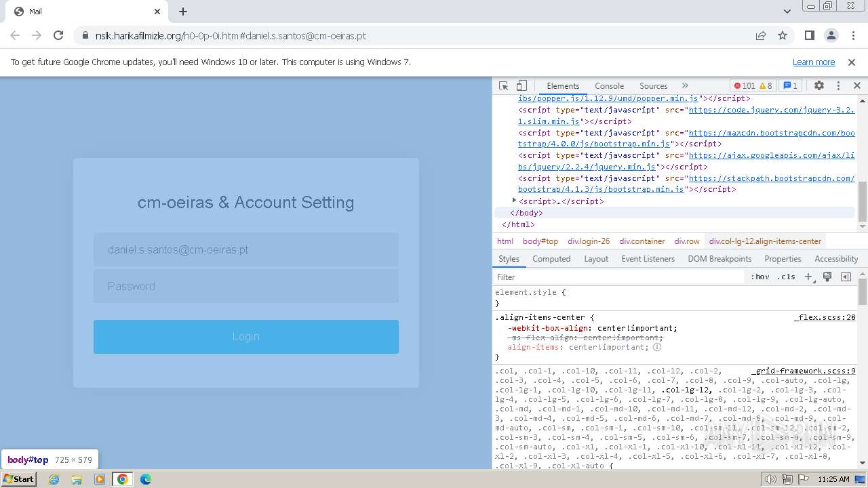The width and height of the screenshot is (868, 488).
Task: Select the Computed pane tab
Action: tap(551, 259)
